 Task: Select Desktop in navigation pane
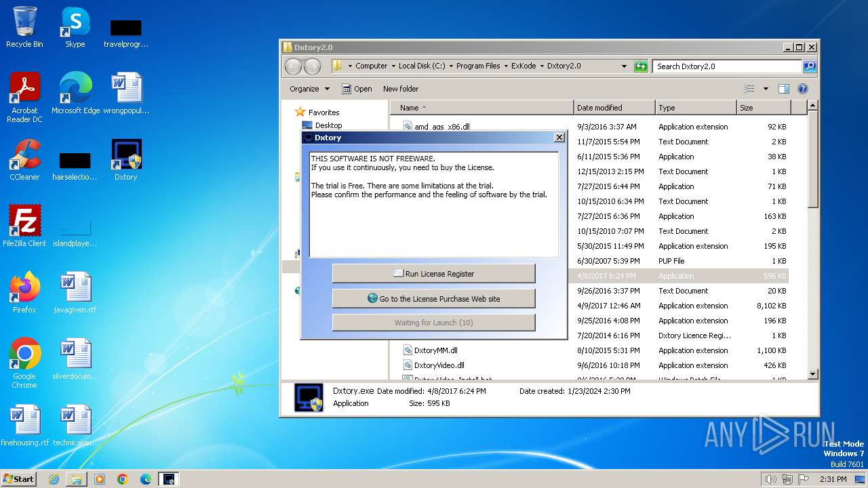328,125
